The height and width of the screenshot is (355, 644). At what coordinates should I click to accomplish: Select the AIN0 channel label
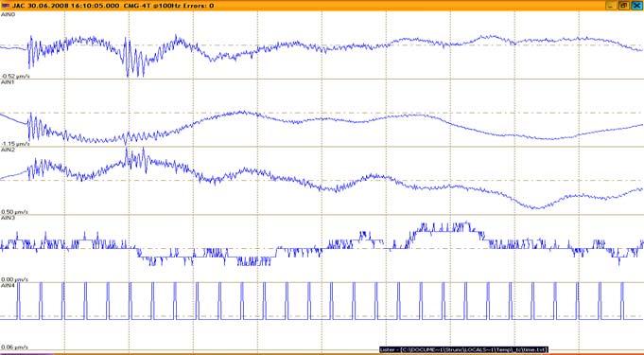click(9, 14)
